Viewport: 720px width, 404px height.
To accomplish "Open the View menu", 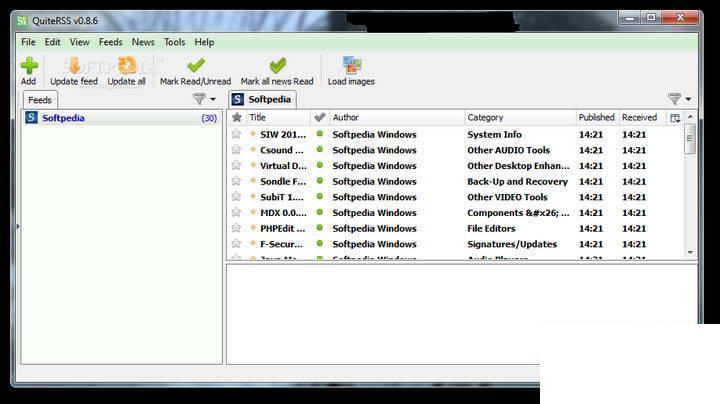I will [x=79, y=42].
